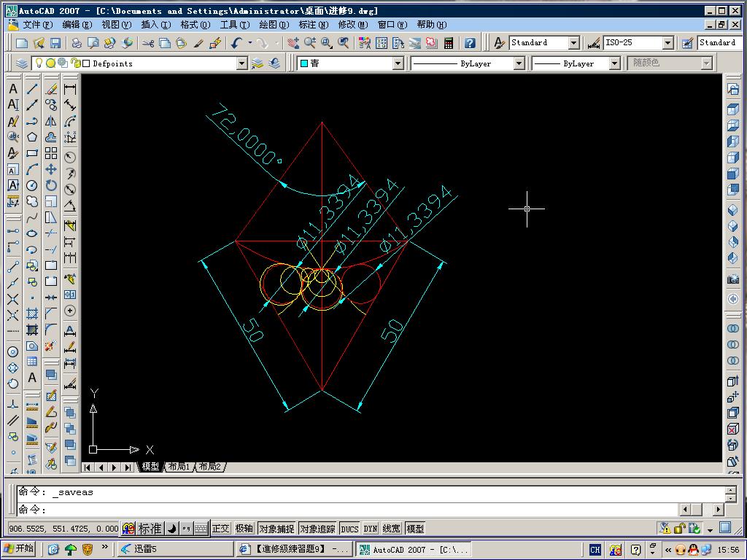Toggle 极轴 polar tracking
This screenshot has height=560, width=747.
point(244,529)
